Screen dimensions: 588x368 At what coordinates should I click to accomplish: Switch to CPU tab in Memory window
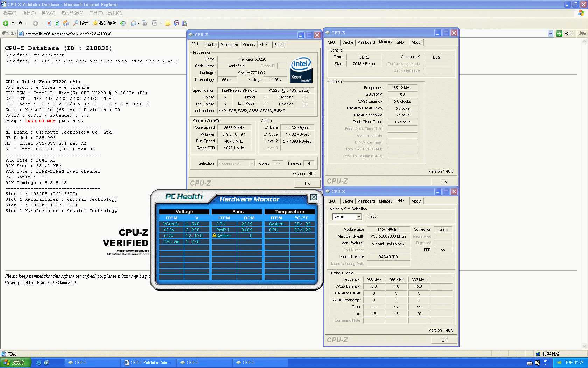click(x=331, y=42)
